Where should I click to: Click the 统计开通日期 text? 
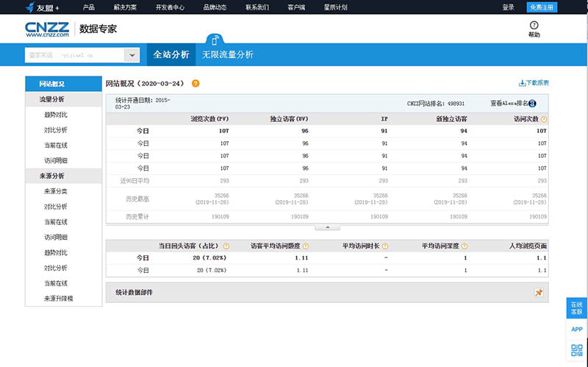[143, 104]
